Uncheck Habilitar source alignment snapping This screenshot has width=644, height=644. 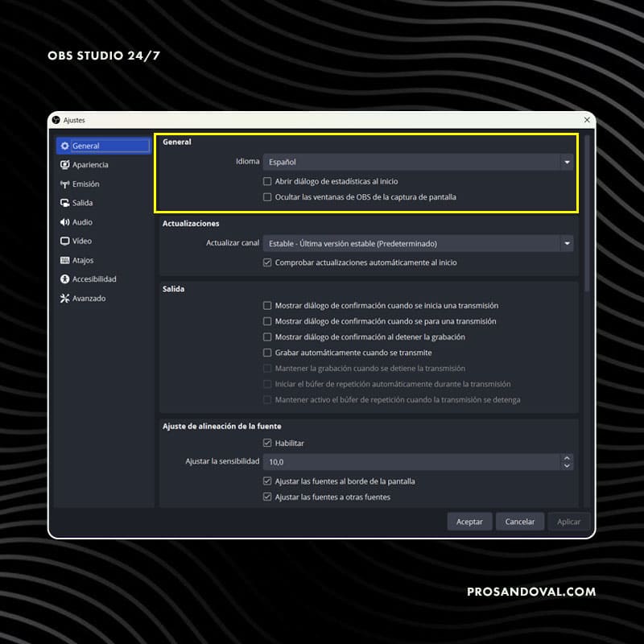(x=267, y=444)
